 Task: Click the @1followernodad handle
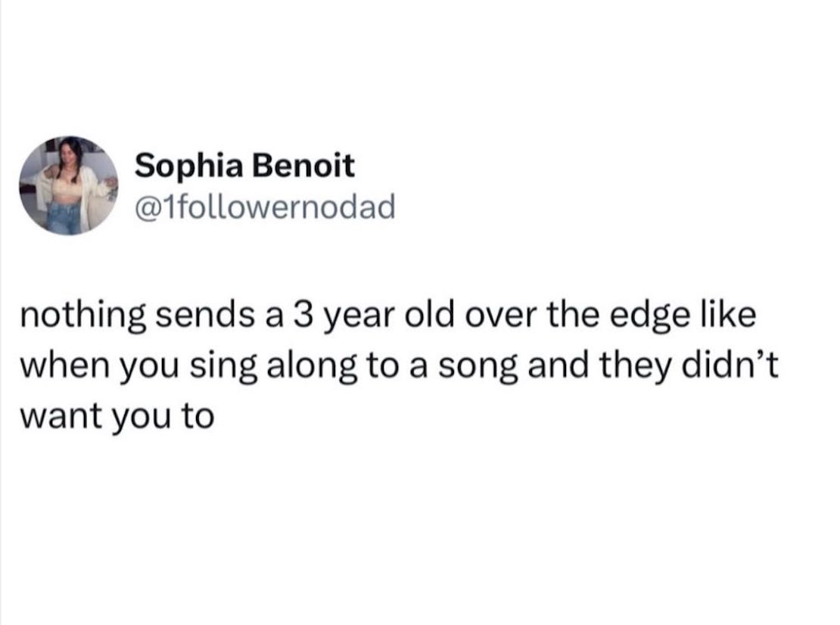265,204
